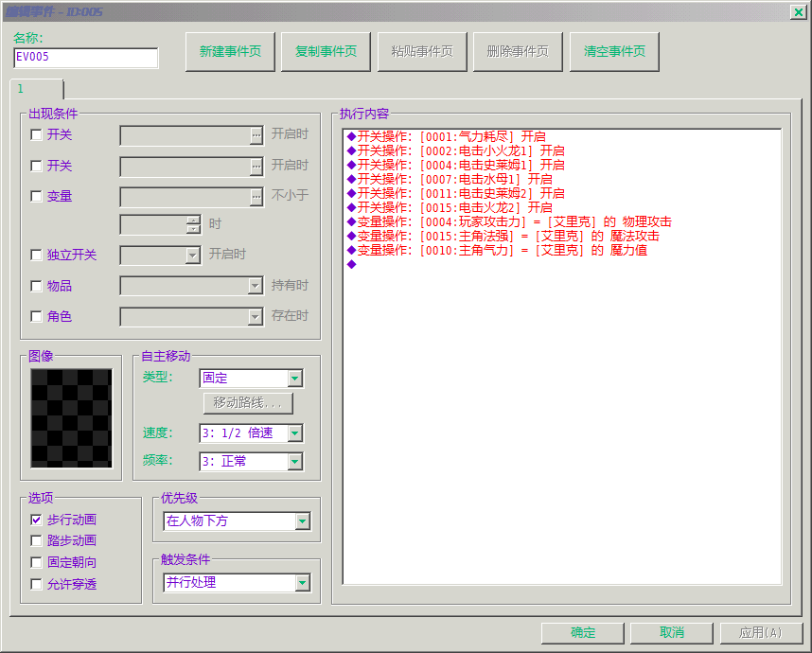Enable the 允许穿透 option

[36, 584]
